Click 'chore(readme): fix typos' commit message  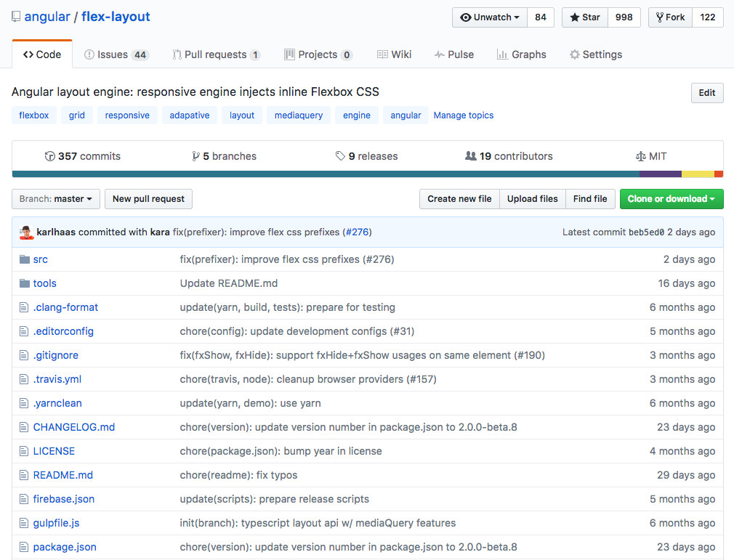(x=238, y=475)
